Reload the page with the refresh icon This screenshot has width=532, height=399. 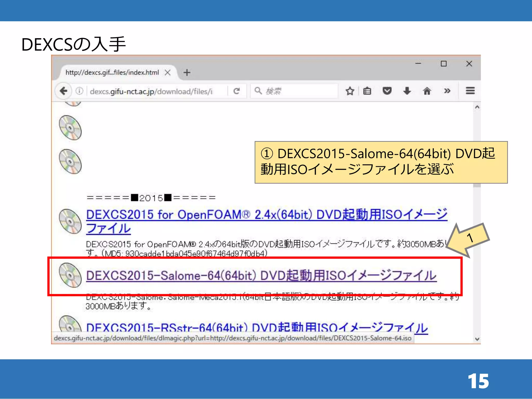[236, 91]
